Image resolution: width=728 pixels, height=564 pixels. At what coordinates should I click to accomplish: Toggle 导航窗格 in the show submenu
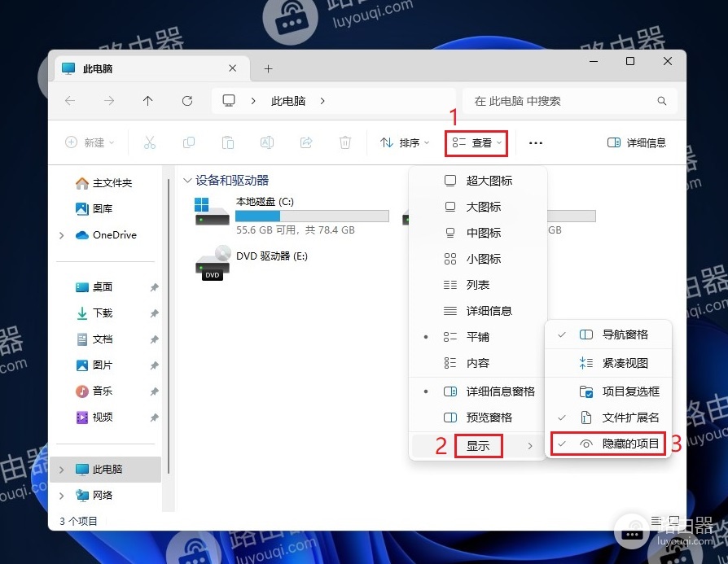pyautogui.click(x=608, y=334)
